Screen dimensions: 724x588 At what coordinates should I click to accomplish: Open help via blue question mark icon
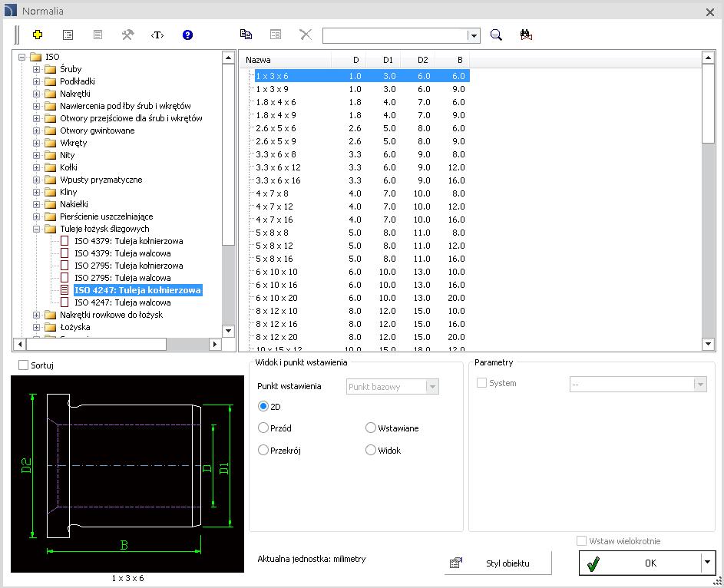point(187,35)
